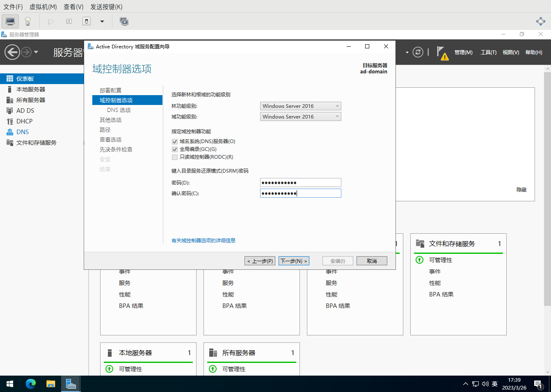Go to 先决条件检查 wizard step
Image resolution: width=551 pixels, height=392 pixels.
116,149
